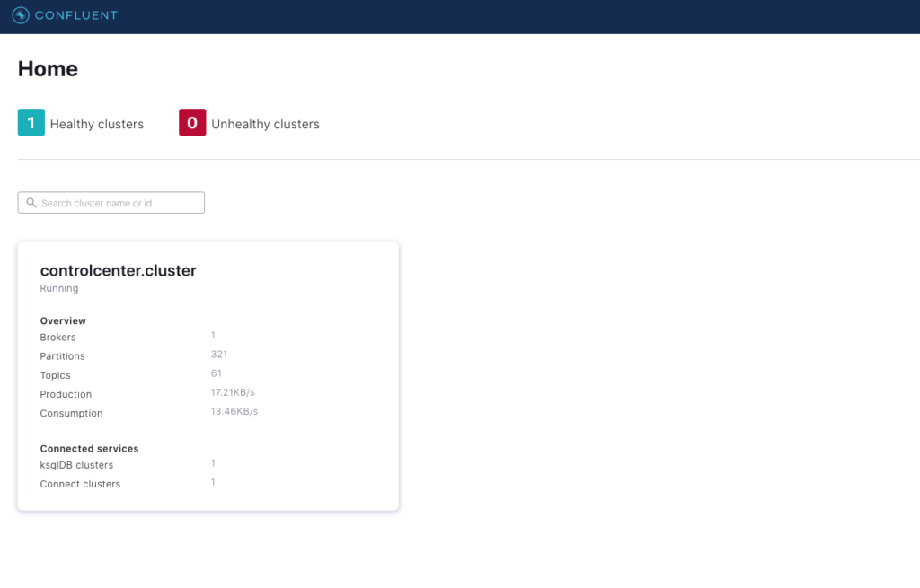The width and height of the screenshot is (920, 588).
Task: Click the magnifier icon in search box
Action: tap(31, 203)
